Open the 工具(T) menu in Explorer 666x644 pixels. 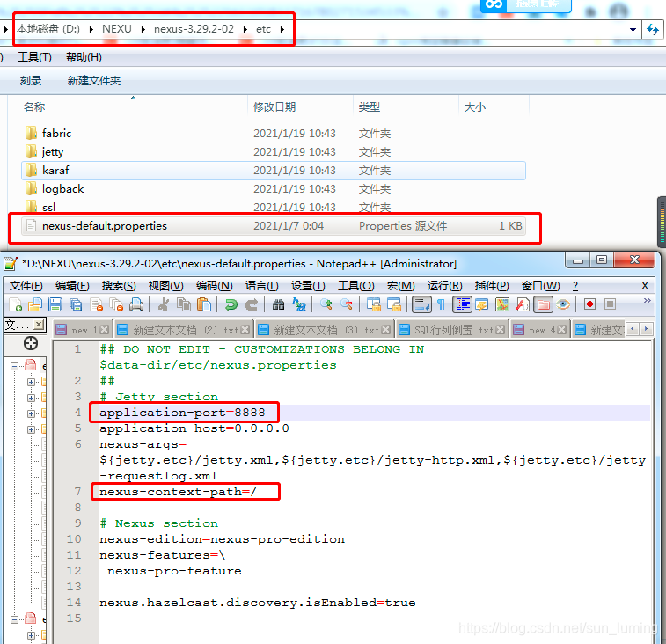(x=35, y=57)
